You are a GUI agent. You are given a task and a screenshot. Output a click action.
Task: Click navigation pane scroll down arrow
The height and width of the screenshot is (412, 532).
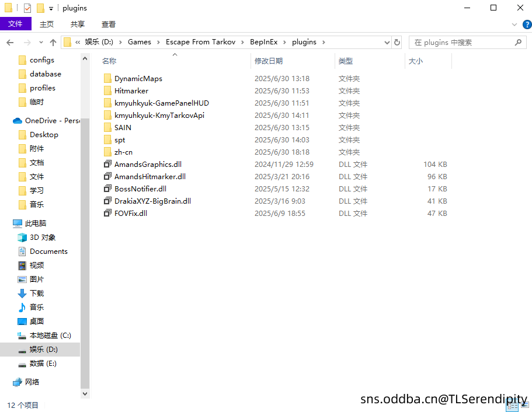click(x=85, y=394)
